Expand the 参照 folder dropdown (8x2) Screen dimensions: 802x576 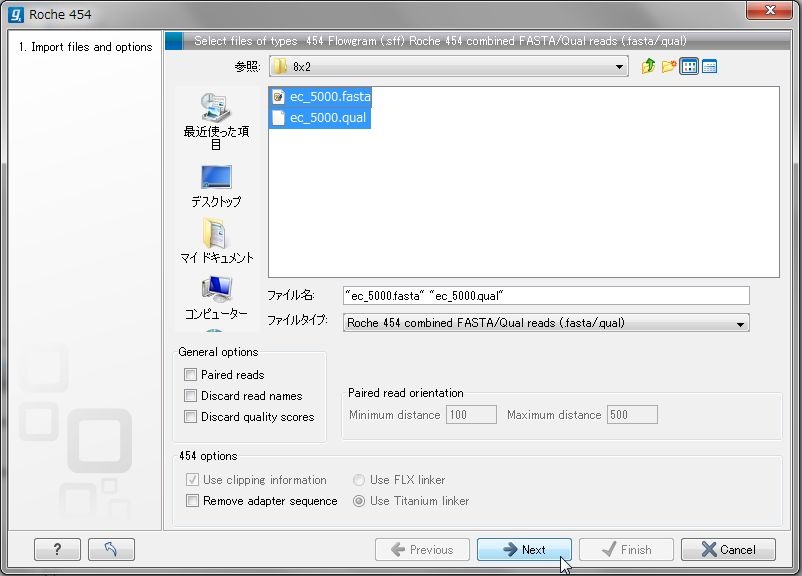619,67
